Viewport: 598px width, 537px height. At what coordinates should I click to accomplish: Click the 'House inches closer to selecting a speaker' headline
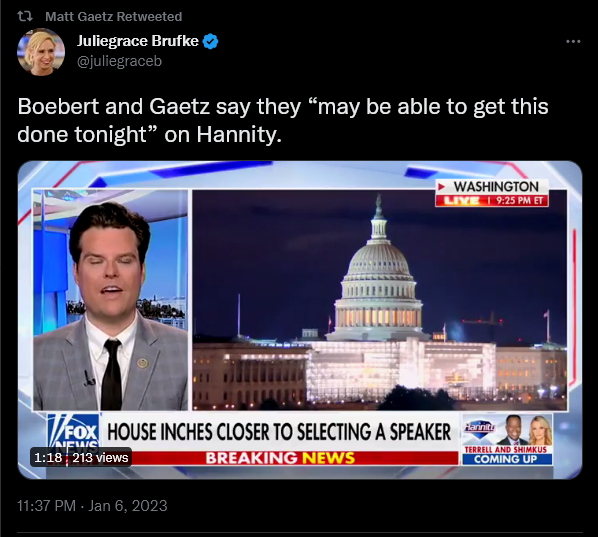(279, 432)
